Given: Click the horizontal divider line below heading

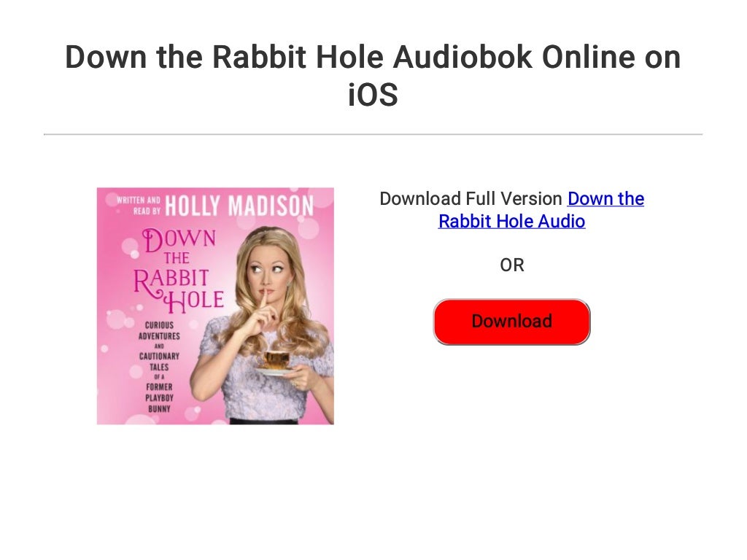Looking at the screenshot, I should tap(373, 134).
